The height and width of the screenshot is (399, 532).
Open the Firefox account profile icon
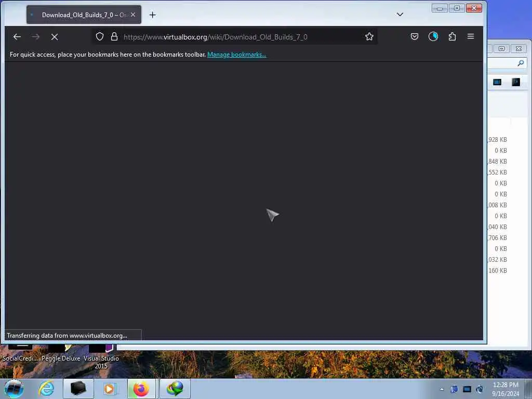point(433,37)
